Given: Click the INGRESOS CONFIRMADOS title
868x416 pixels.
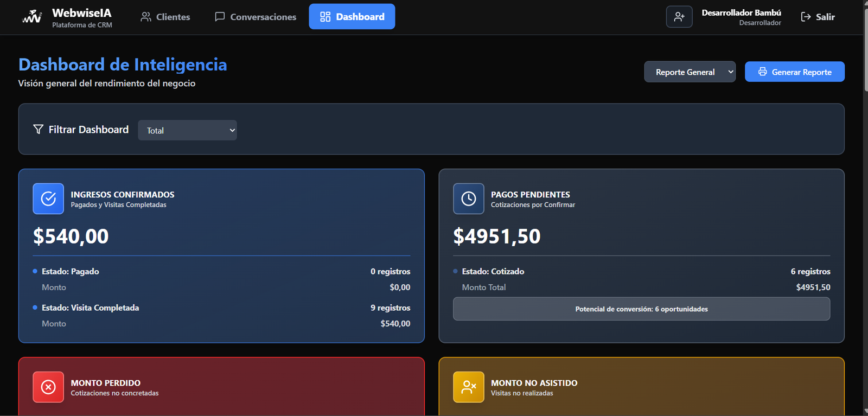Looking at the screenshot, I should point(123,194).
